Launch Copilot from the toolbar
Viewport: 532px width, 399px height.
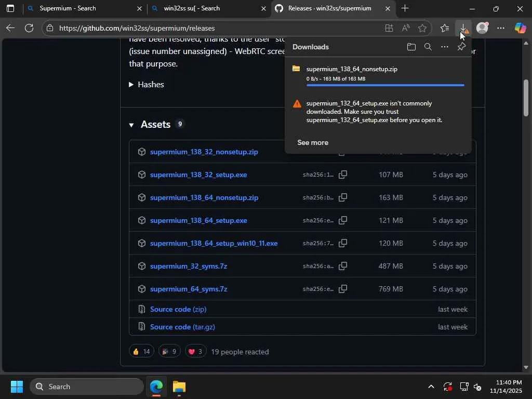pyautogui.click(x=520, y=28)
